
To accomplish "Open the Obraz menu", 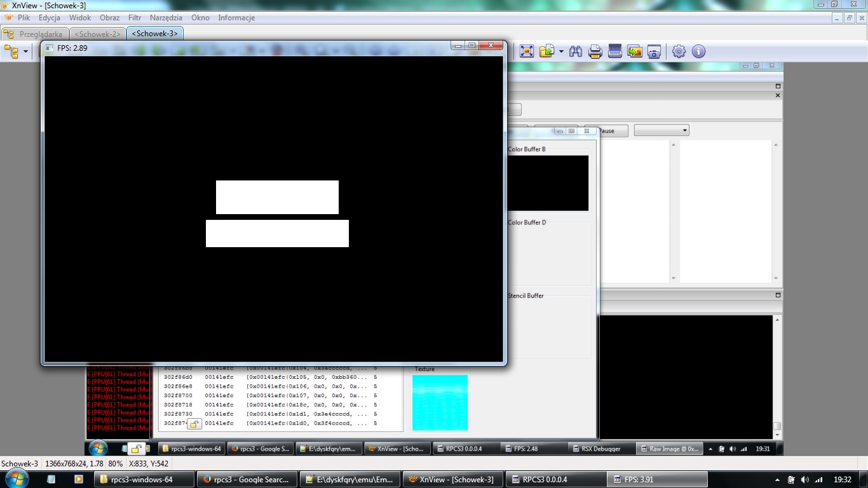I will 109,18.
